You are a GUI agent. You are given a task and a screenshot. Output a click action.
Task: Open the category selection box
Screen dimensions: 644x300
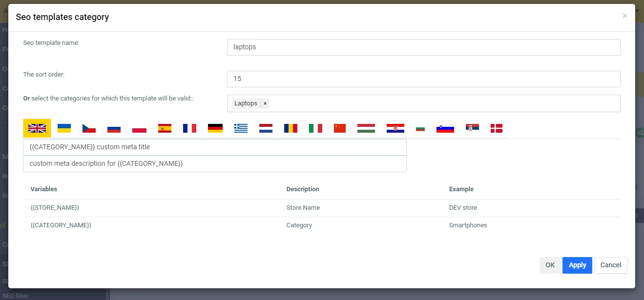(439, 103)
